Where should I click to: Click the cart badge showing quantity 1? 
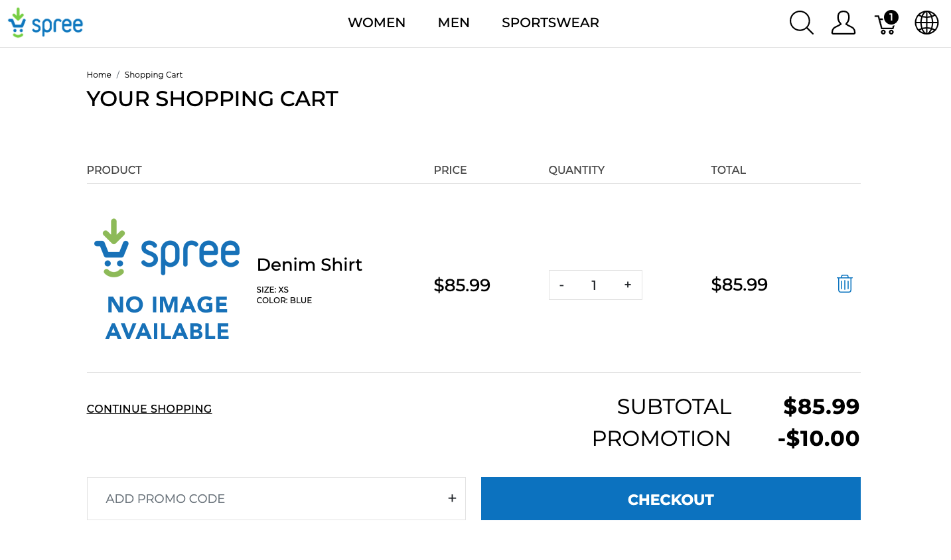891,17
